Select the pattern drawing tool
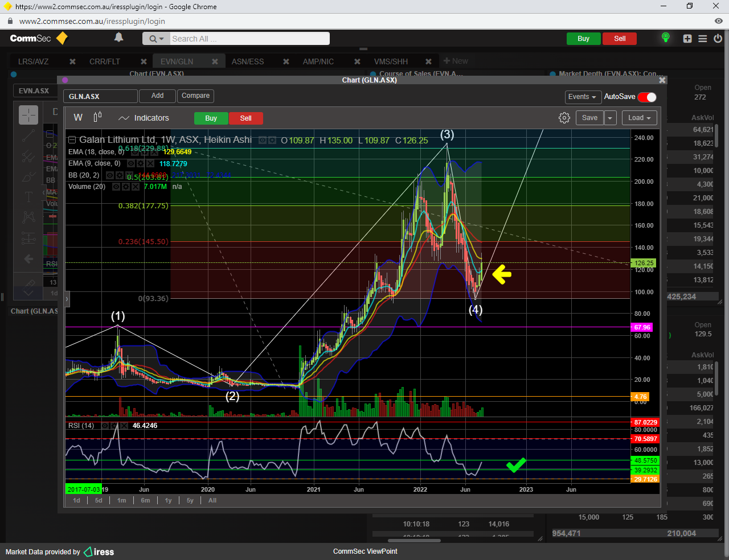The width and height of the screenshot is (729, 560). (x=28, y=217)
